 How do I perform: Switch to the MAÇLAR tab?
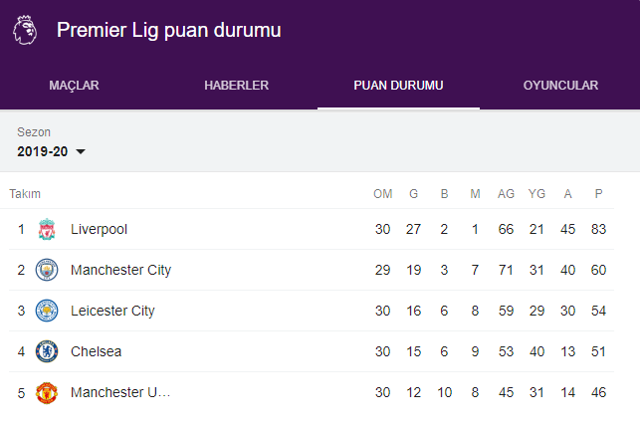tap(74, 86)
